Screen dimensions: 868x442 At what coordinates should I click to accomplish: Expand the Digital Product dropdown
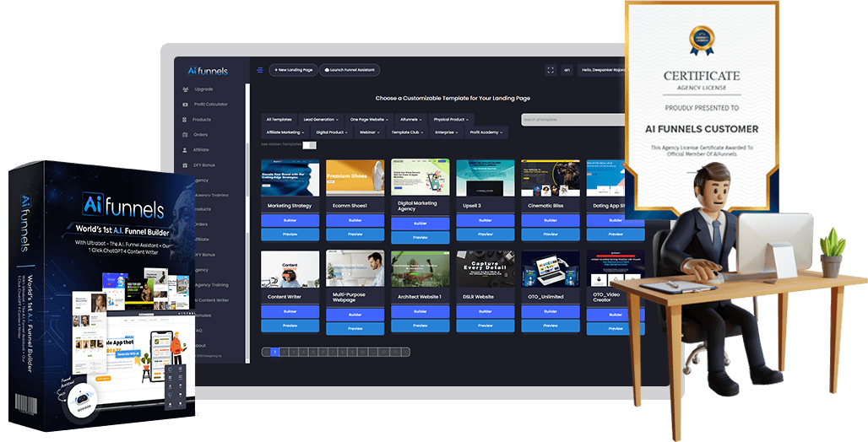[x=332, y=132]
